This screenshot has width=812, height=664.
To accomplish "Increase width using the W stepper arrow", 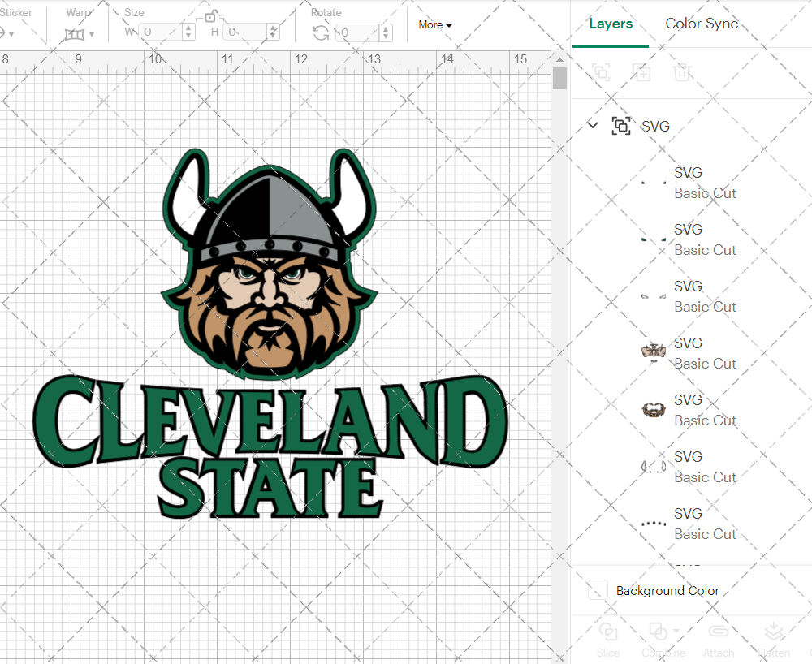I will click(188, 28).
